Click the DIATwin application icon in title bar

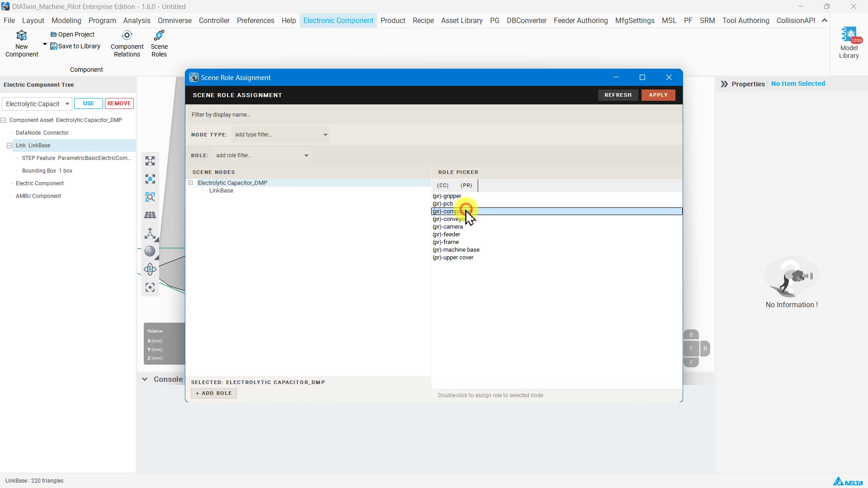[5, 7]
